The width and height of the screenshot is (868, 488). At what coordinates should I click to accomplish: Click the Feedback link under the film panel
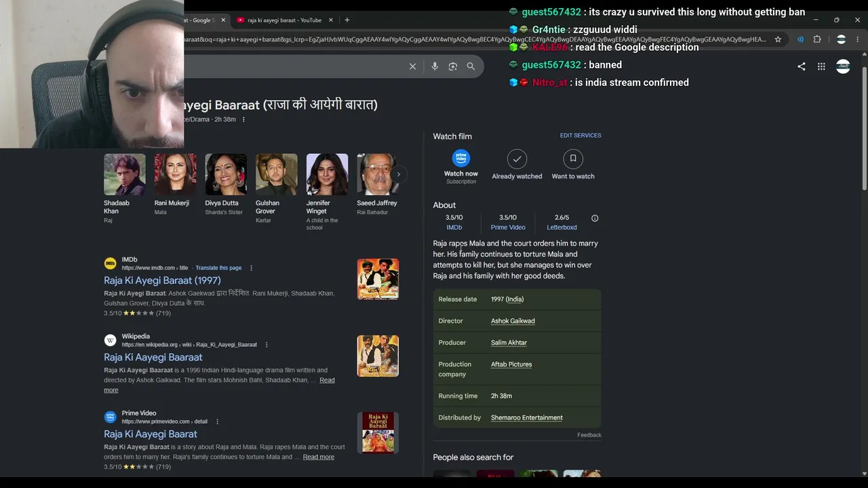click(x=589, y=435)
